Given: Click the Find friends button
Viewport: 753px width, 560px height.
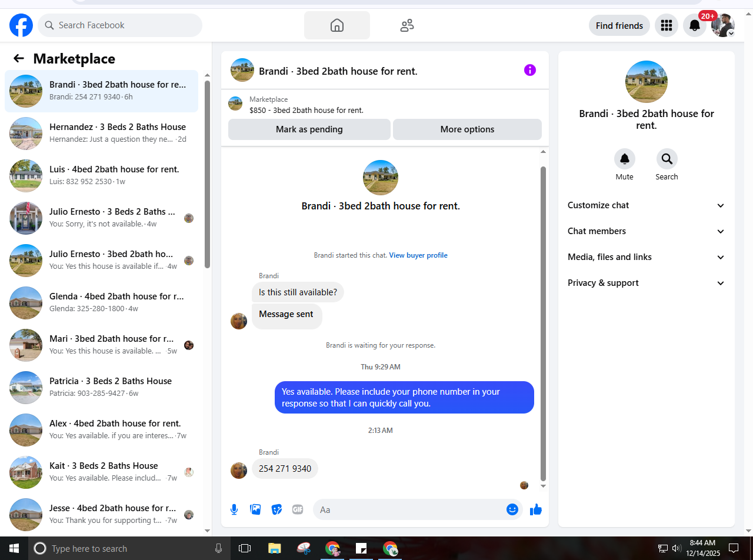Looking at the screenshot, I should (x=619, y=25).
